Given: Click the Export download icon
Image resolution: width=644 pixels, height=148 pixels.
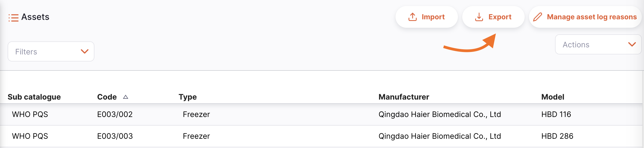Looking at the screenshot, I should [x=479, y=17].
